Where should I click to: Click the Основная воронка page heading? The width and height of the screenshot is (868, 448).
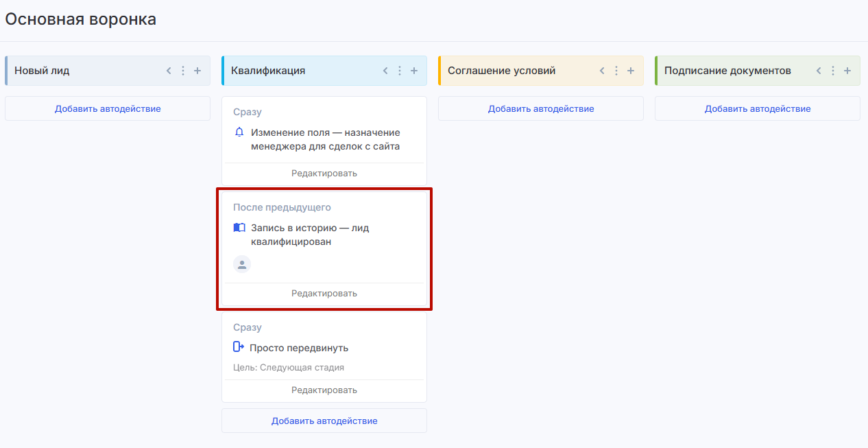pos(81,19)
